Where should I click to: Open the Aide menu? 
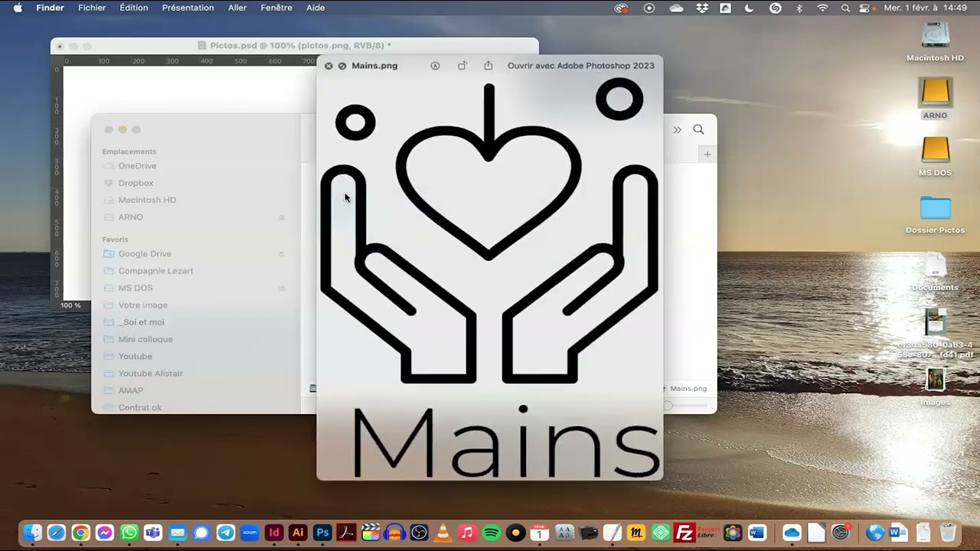click(315, 8)
